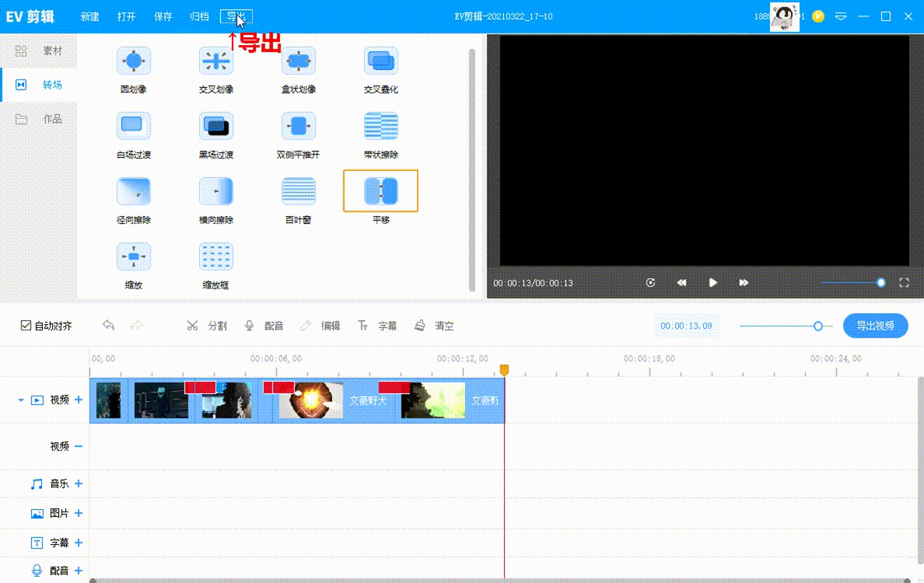The width and height of the screenshot is (924, 583).
Task: Open the 新建 menu
Action: point(89,16)
